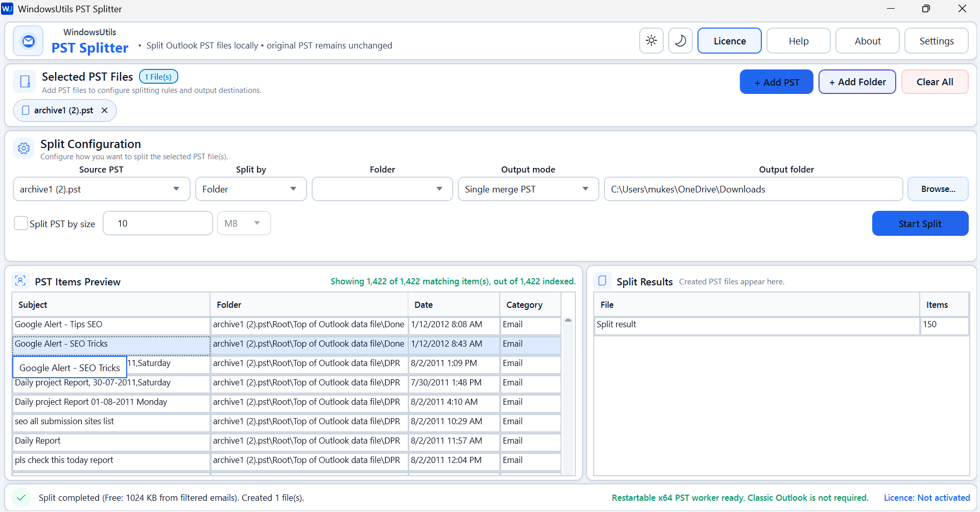Click the + Add PST button

tap(776, 82)
